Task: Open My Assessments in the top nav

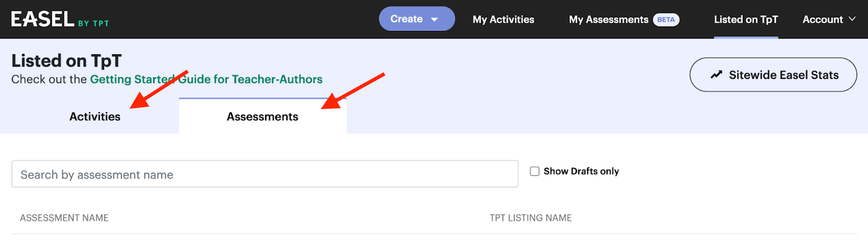Action: (x=609, y=20)
